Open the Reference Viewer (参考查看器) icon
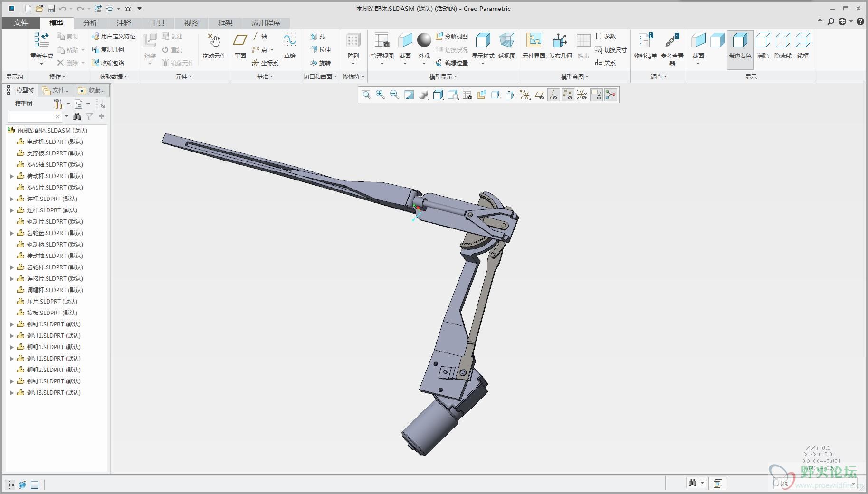Screen dimensions: 868x494 (x=672, y=41)
